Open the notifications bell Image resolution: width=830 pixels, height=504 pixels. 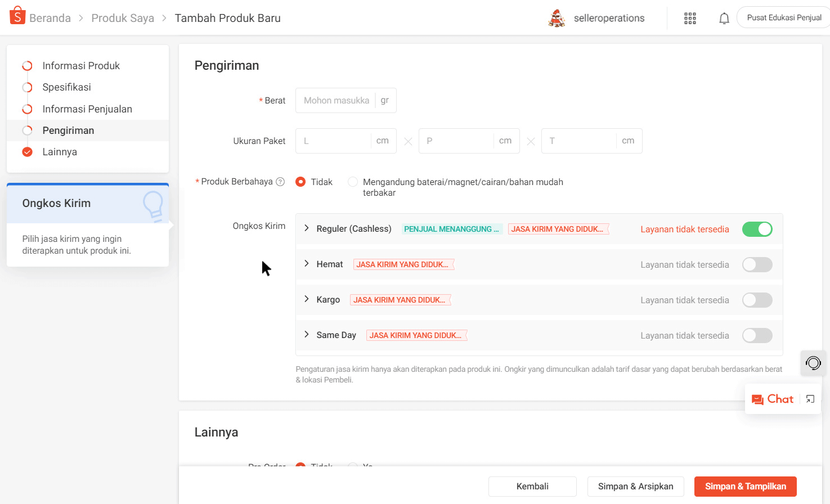724,17
